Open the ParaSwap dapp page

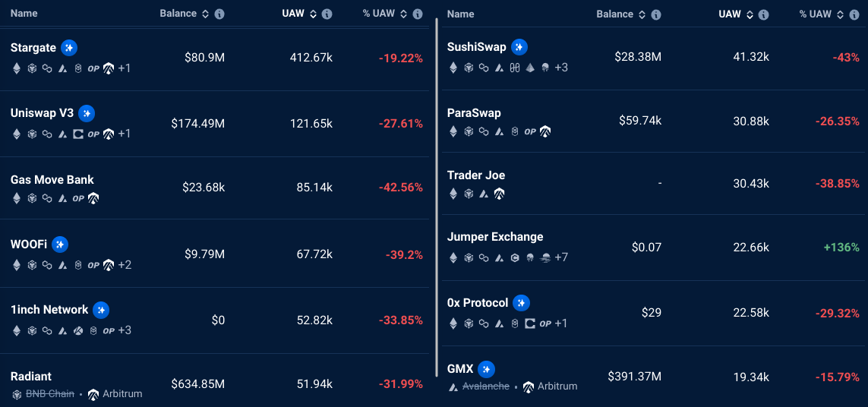pyautogui.click(x=474, y=113)
